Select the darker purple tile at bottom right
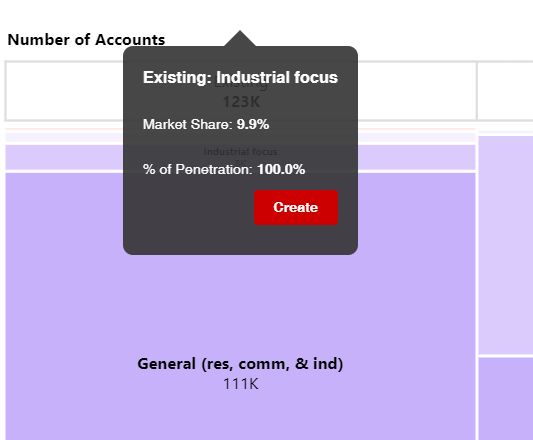Image resolution: width=533 pixels, height=440 pixels. click(x=506, y=399)
